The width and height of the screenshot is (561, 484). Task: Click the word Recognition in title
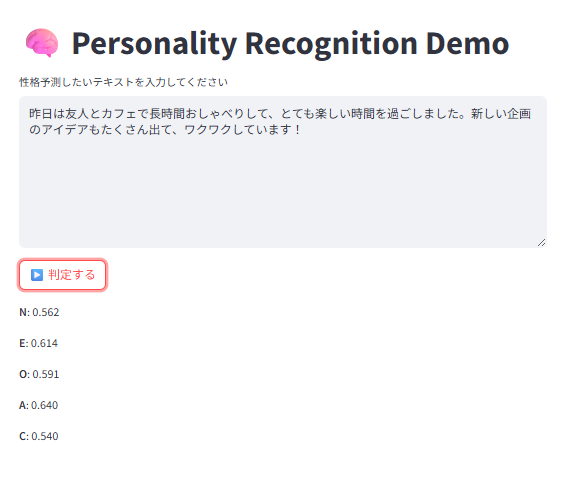pos(331,44)
